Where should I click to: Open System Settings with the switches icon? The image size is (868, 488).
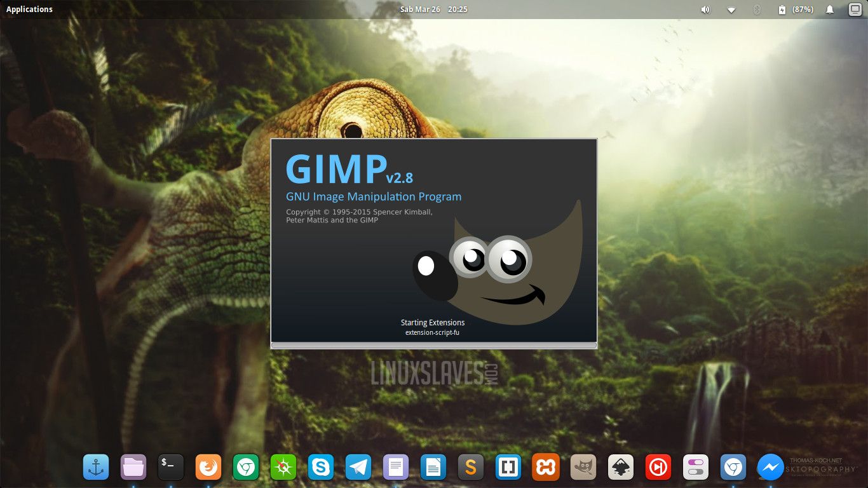tap(695, 467)
